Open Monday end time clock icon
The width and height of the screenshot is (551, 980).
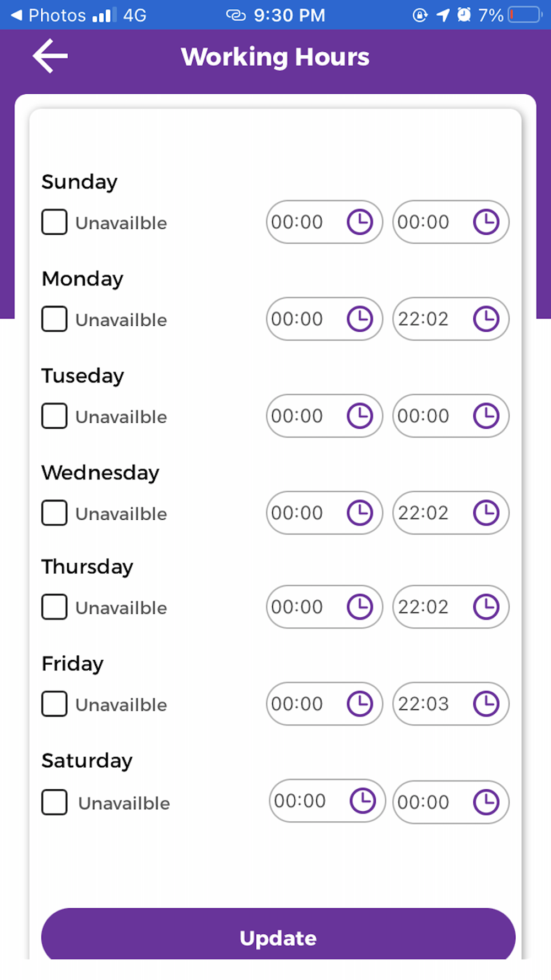point(486,319)
